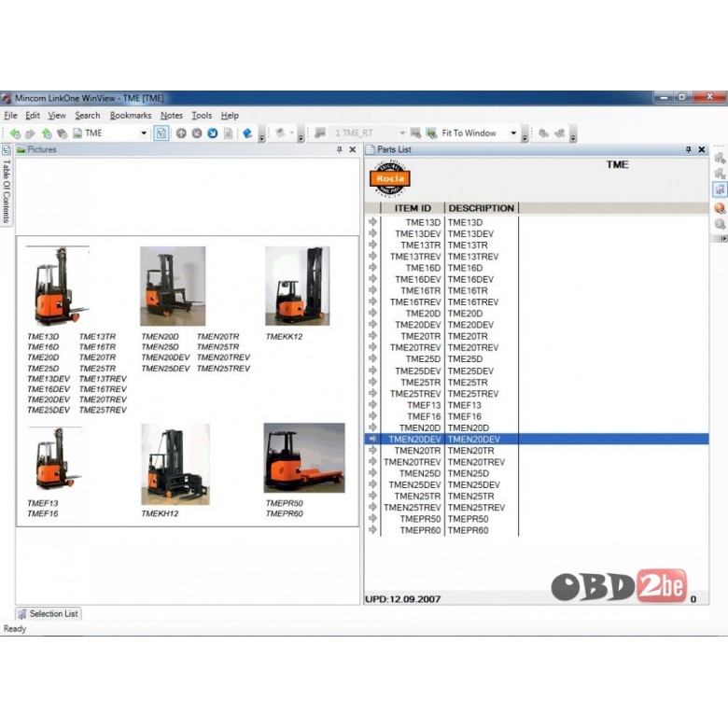Select the TMEPR60 row in parts list
This screenshot has height=728, width=728.
(537, 531)
